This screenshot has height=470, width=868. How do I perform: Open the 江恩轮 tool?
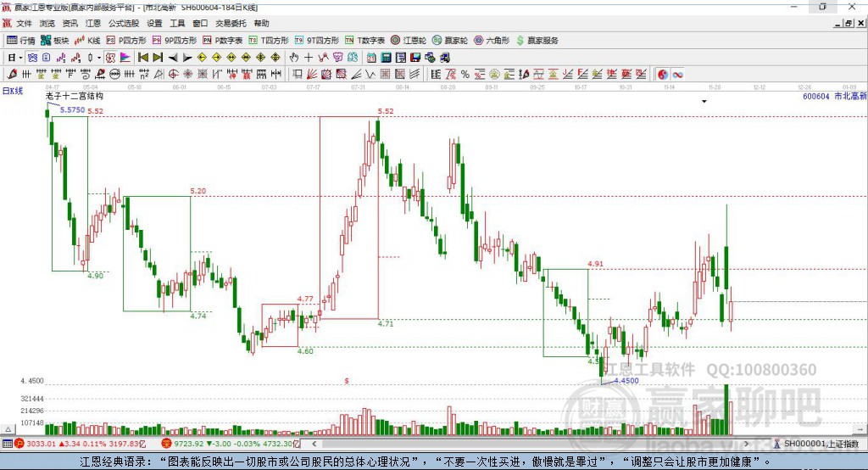coord(409,41)
